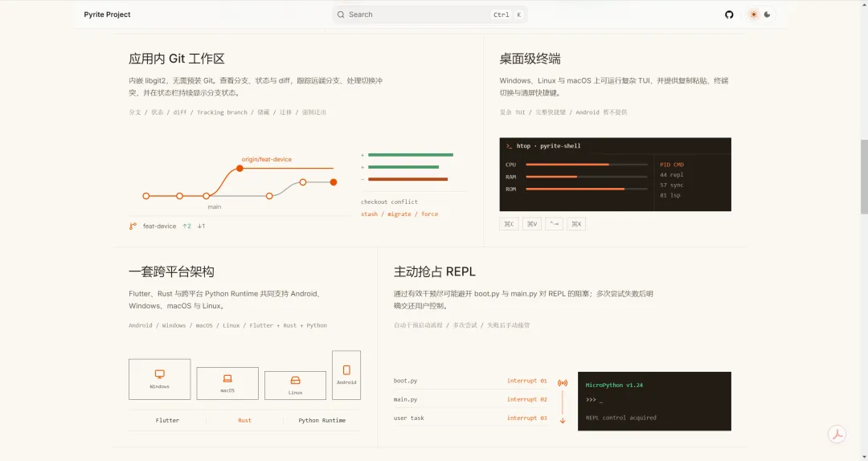
Task: Click the feat-device branch name
Action: click(159, 226)
